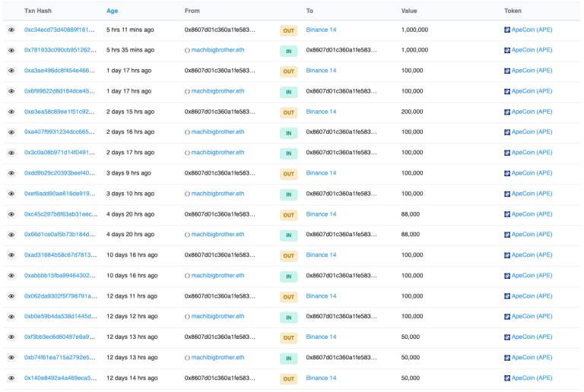Click the Txn Hash column header
The width and height of the screenshot is (584, 392).
pos(38,11)
